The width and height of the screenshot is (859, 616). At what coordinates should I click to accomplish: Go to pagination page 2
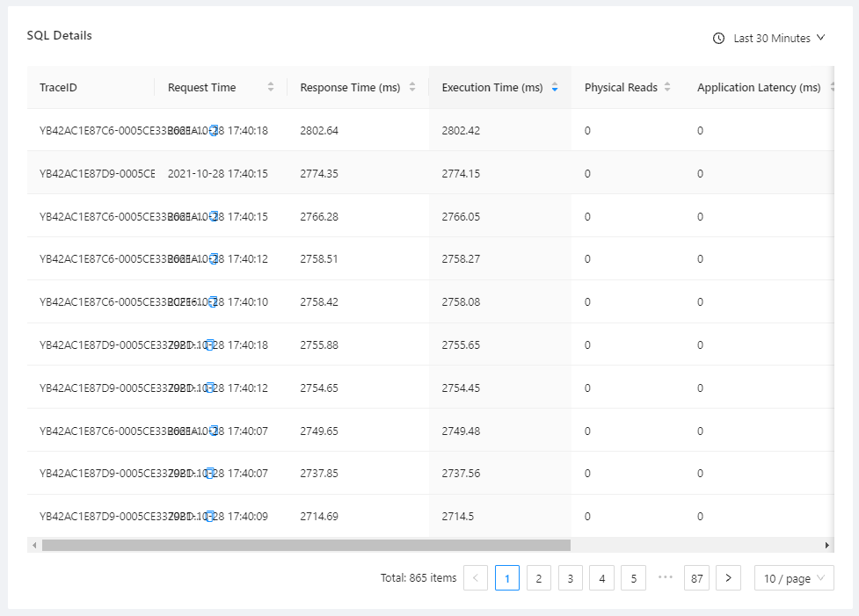click(x=538, y=578)
